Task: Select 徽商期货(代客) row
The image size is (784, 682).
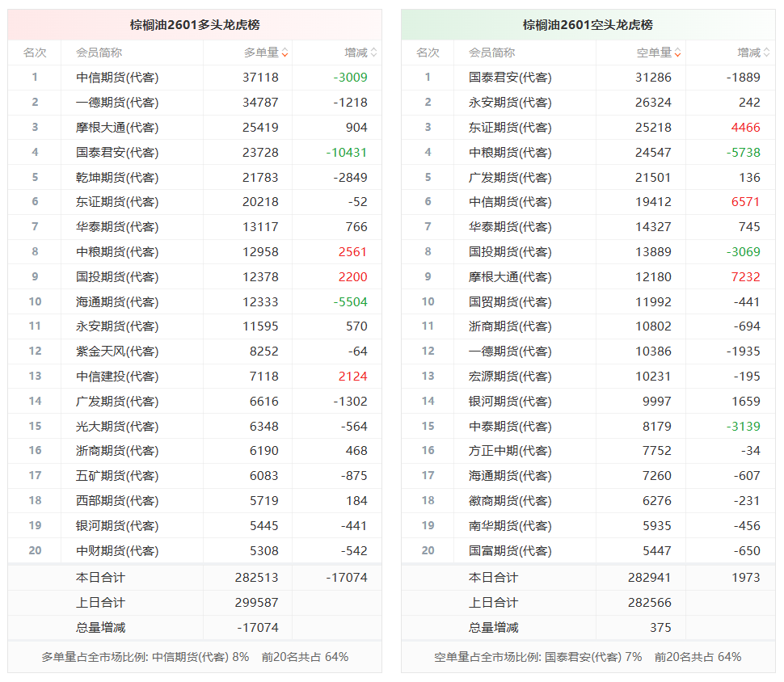Action: 588,501
